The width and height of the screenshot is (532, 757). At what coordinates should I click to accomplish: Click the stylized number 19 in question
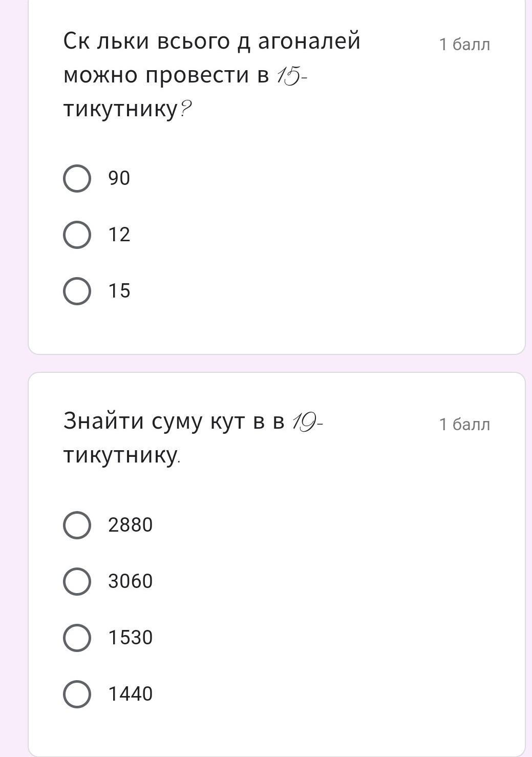tap(304, 423)
